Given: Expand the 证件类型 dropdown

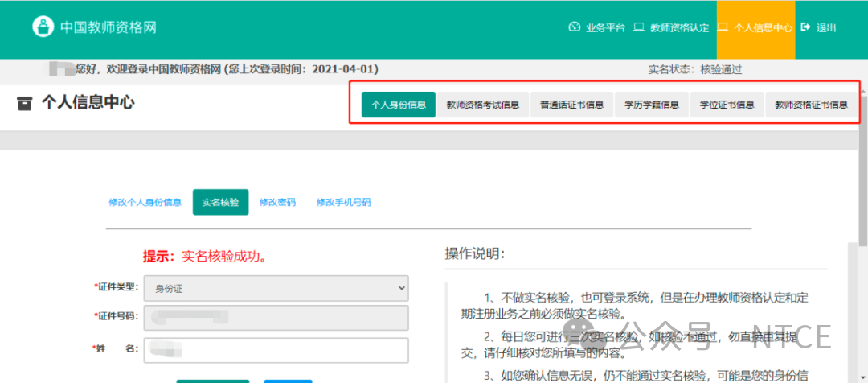Looking at the screenshot, I should [x=275, y=288].
